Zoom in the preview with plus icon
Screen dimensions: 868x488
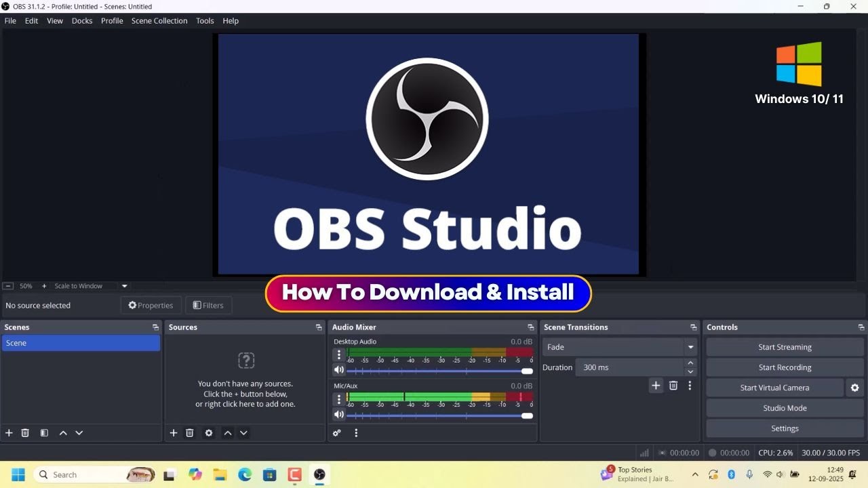click(x=44, y=286)
